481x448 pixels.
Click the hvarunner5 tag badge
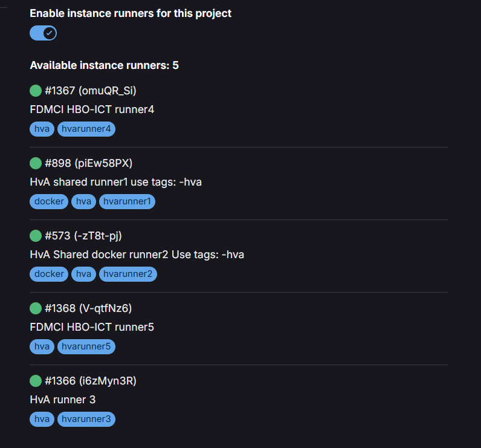pos(86,346)
